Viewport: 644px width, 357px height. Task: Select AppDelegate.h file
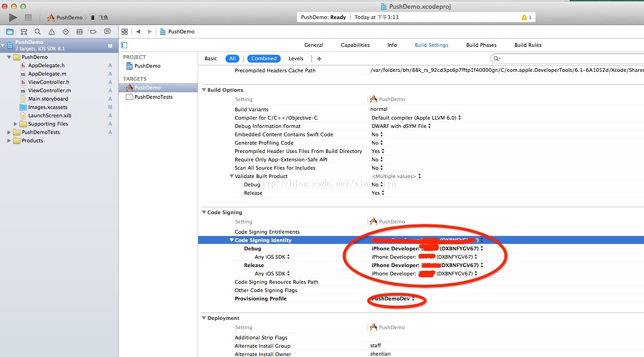(46, 65)
